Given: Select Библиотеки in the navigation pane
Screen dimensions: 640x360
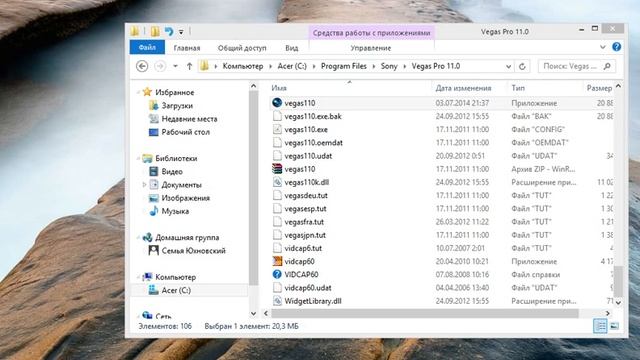Looking at the screenshot, I should coord(176,158).
